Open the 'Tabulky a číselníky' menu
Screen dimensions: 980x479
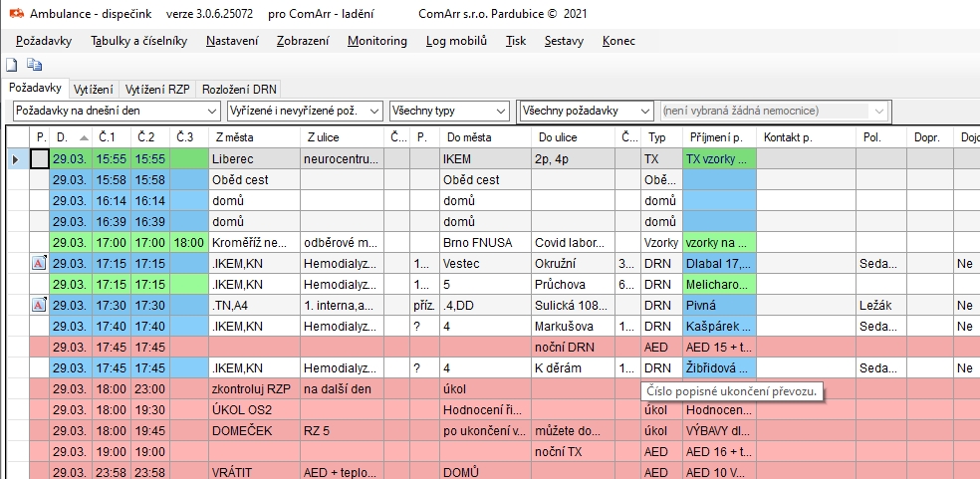137,41
